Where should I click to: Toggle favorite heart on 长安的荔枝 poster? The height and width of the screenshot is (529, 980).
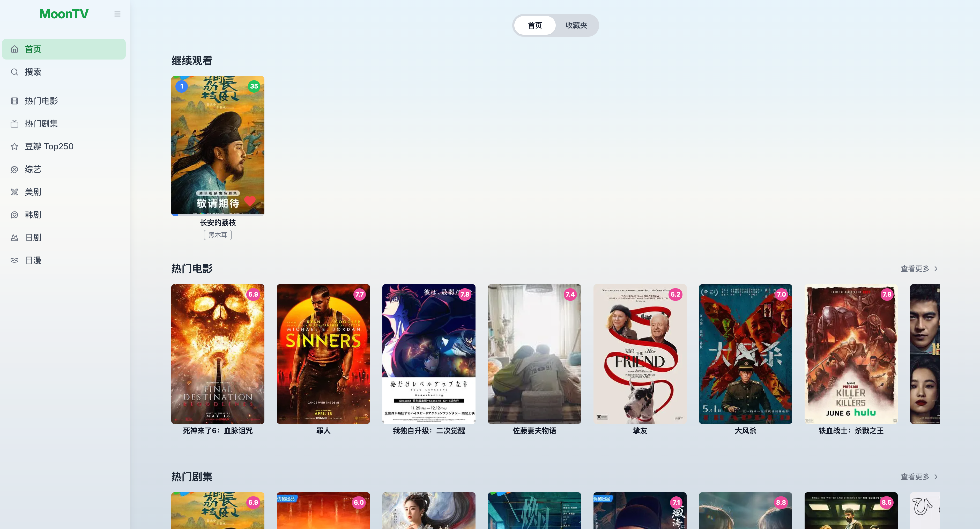[250, 201]
